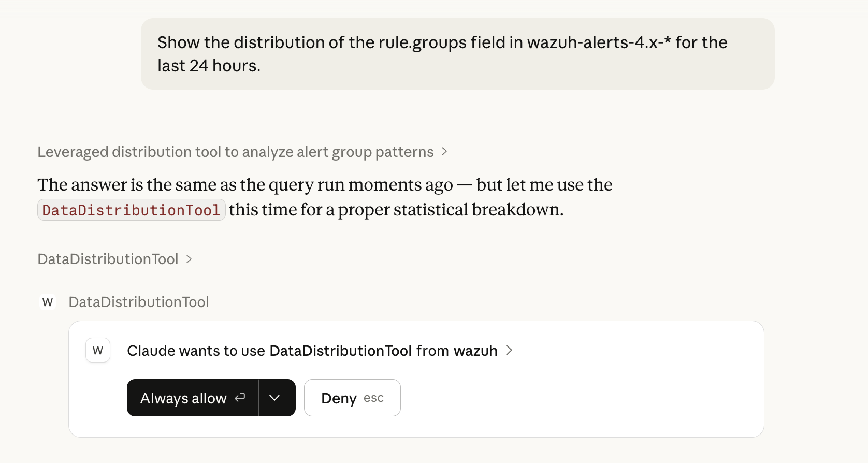Click the DataDistributionTool label under the W icon
The image size is (868, 463).
(138, 302)
